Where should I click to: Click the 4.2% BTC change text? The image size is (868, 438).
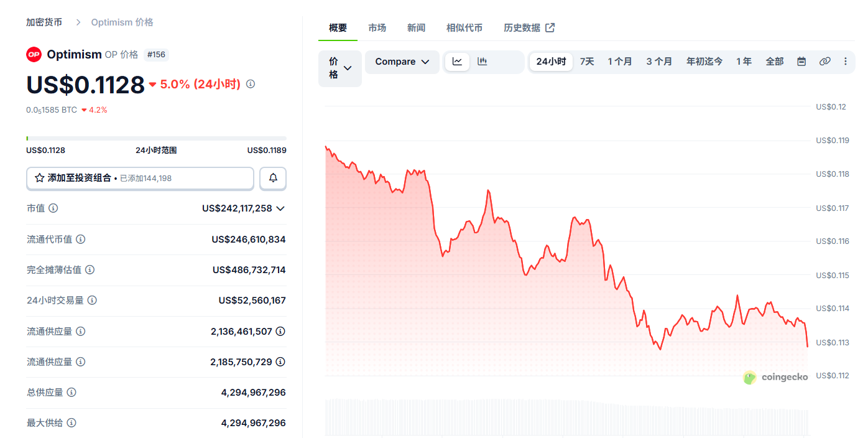coord(98,110)
